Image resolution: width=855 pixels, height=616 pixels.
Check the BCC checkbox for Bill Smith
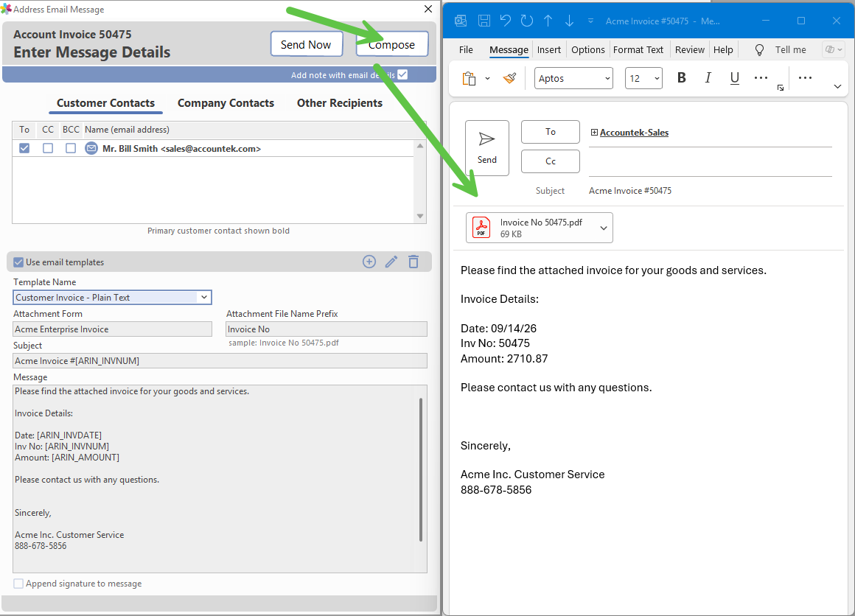70,148
